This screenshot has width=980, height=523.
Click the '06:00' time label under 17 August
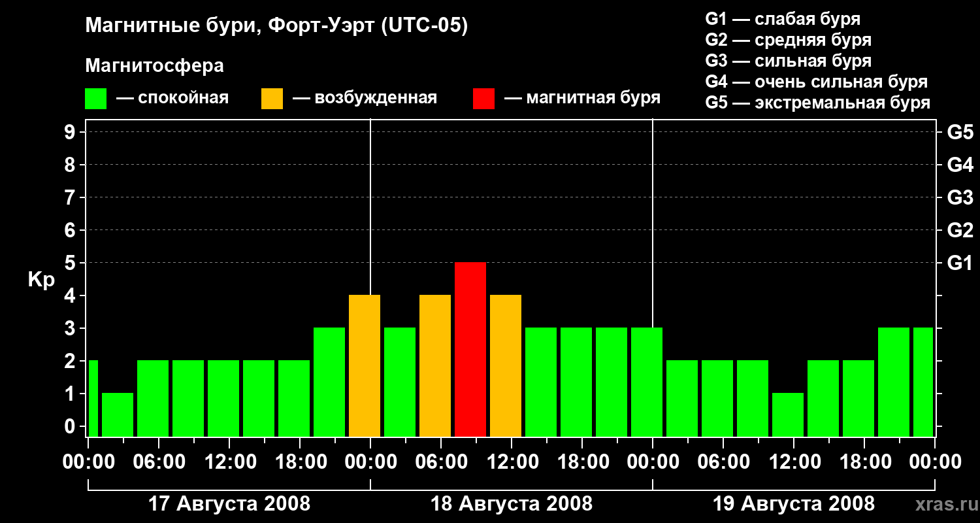click(159, 462)
